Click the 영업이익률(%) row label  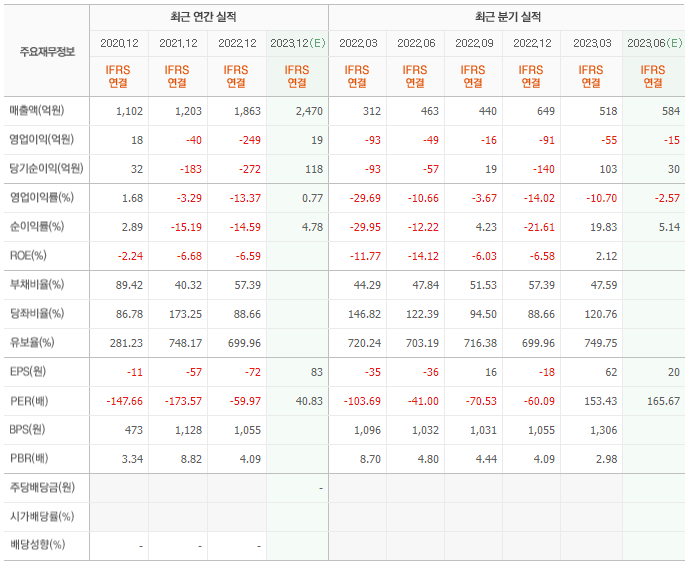click(42, 197)
